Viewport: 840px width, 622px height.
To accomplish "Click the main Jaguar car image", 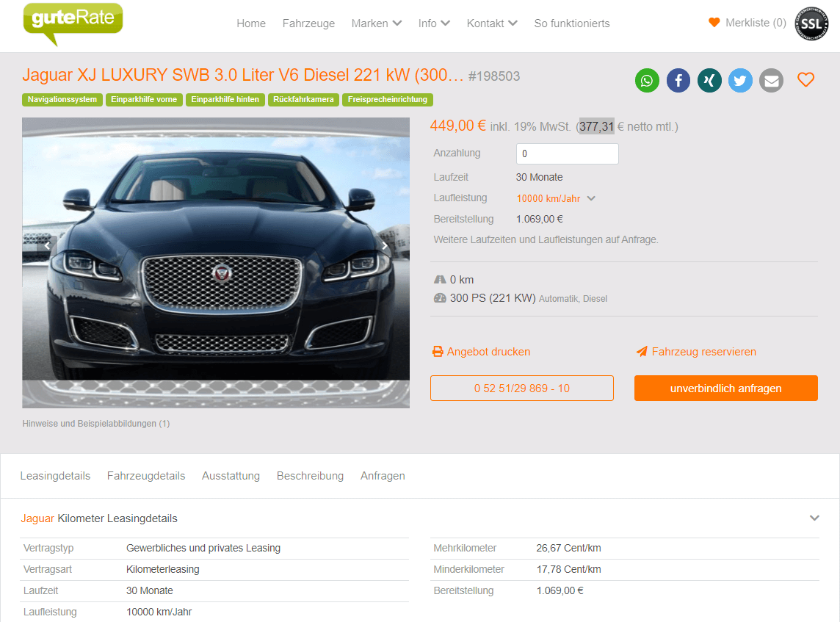I will 216,263.
